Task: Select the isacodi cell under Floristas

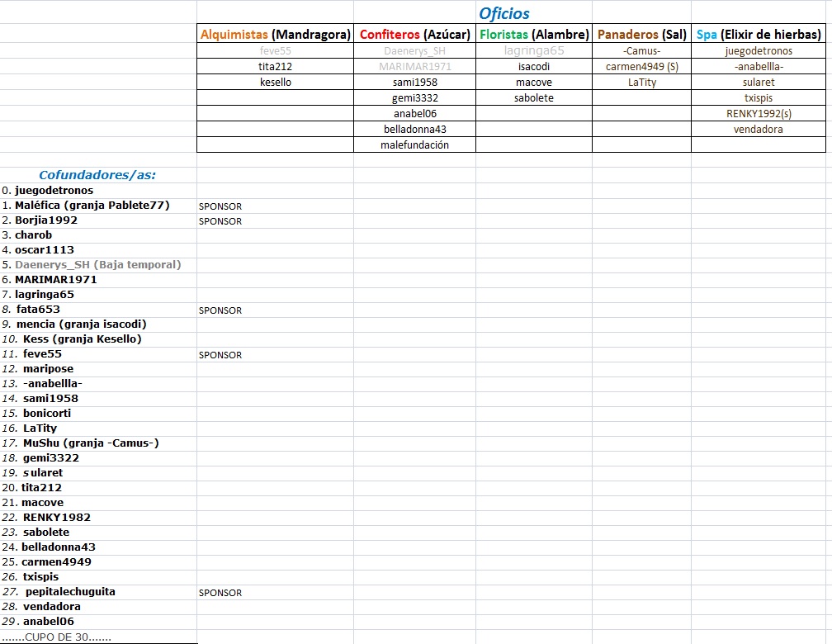Action: pyautogui.click(x=534, y=67)
